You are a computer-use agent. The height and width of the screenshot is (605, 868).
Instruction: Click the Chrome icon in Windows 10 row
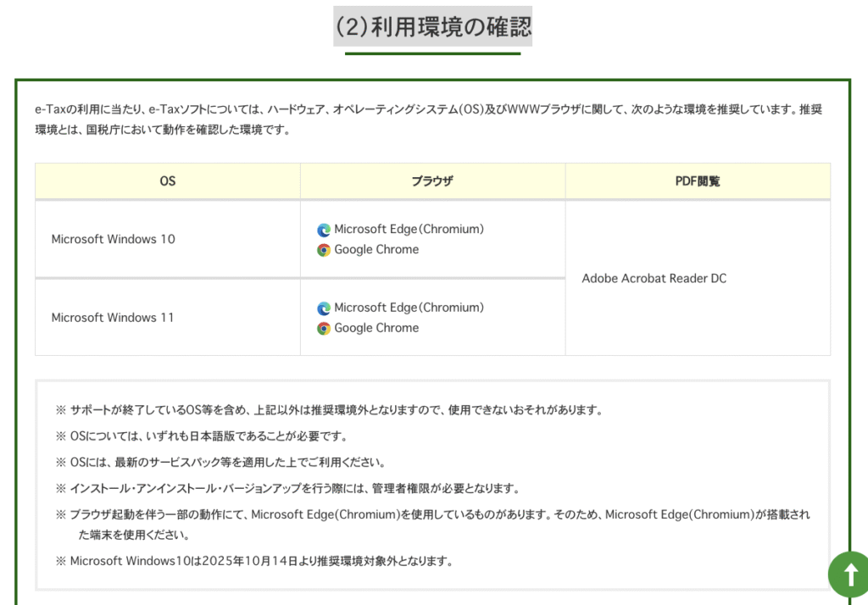tap(324, 250)
